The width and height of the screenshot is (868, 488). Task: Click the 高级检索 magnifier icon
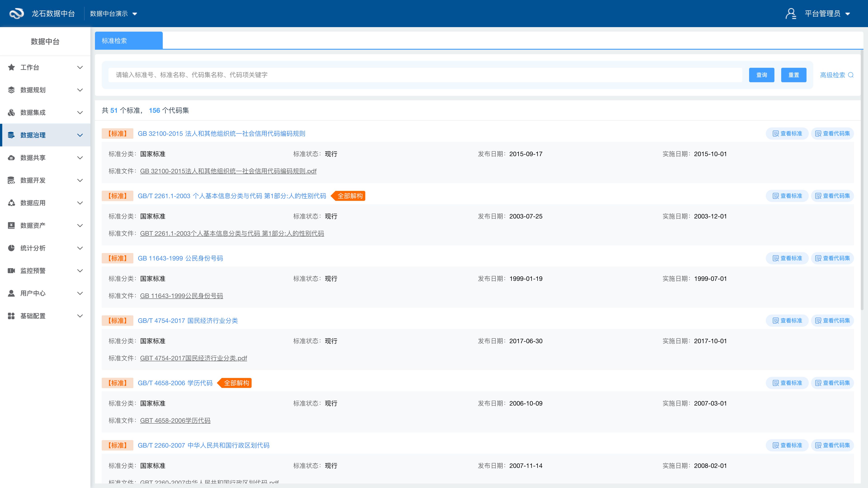tap(851, 75)
